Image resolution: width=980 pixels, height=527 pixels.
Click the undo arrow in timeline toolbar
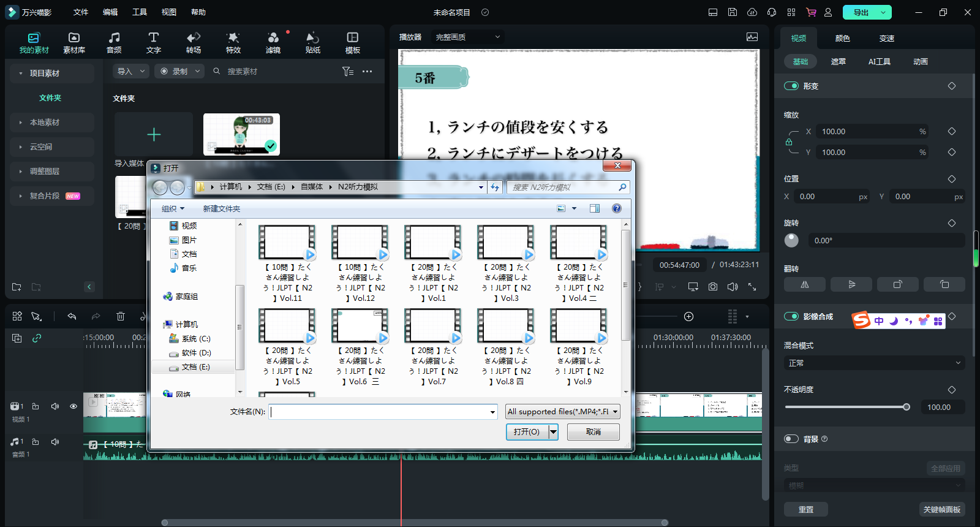[x=72, y=316]
